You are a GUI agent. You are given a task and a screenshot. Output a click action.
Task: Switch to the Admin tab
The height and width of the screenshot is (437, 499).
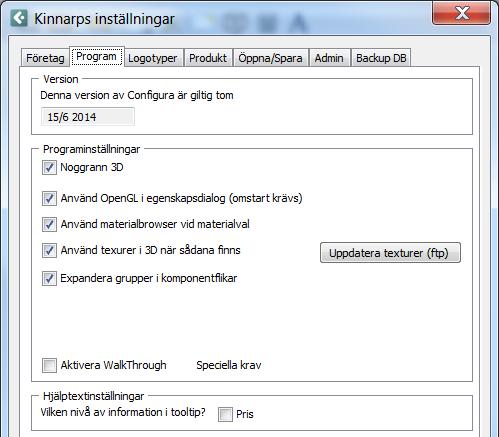pyautogui.click(x=329, y=58)
